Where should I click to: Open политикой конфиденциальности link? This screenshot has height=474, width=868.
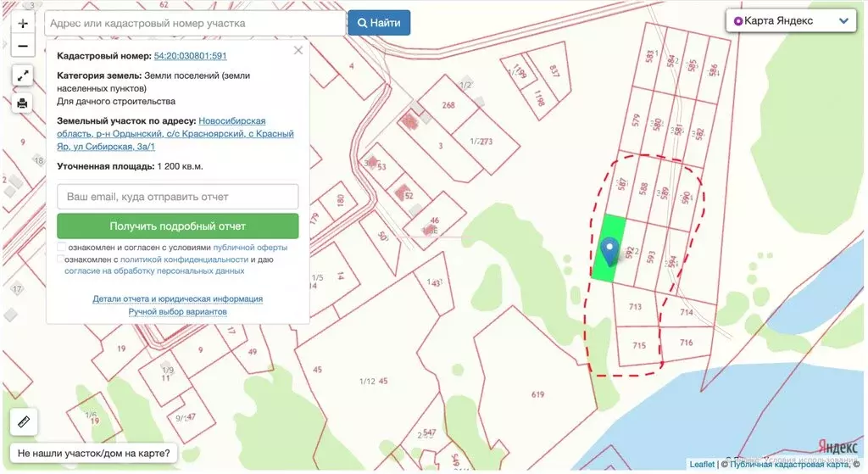coord(184,259)
